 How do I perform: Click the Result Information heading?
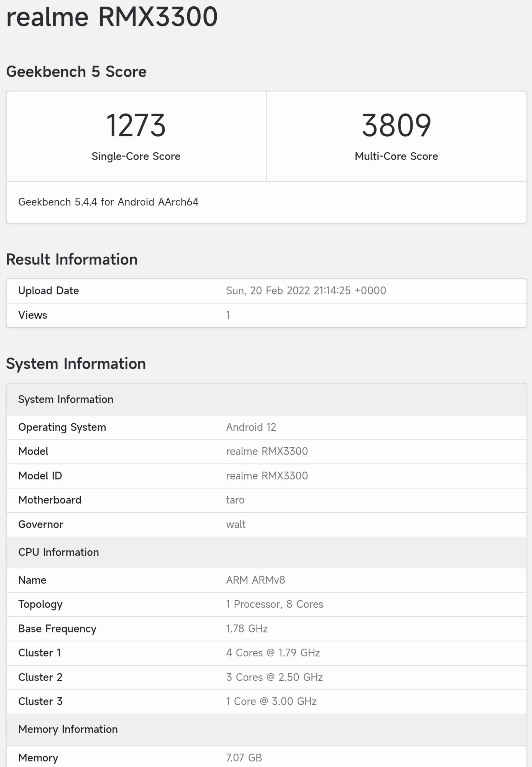point(72,259)
